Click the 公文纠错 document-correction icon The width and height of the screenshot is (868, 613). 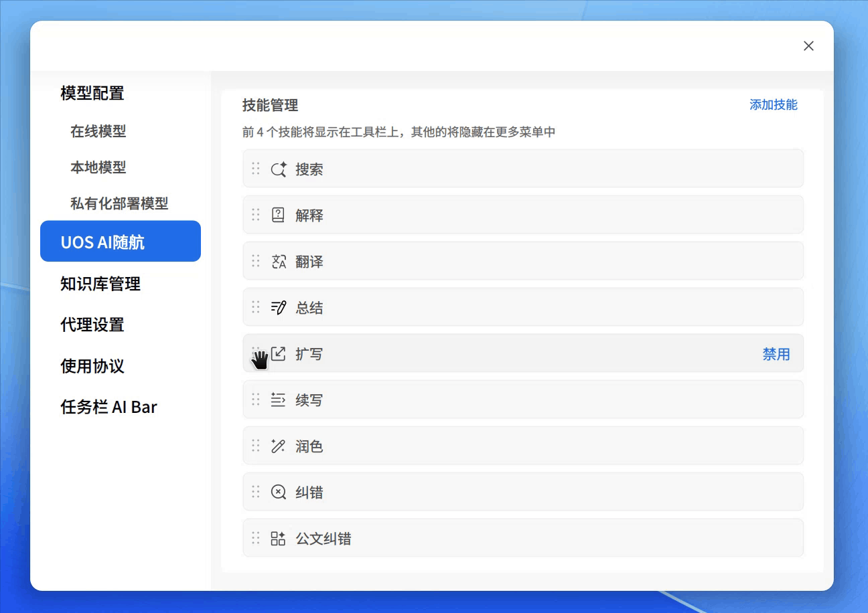(279, 538)
